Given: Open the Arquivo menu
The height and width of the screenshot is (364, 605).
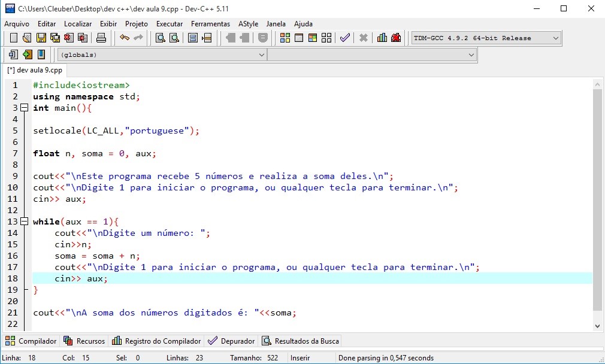Looking at the screenshot, I should [17, 24].
